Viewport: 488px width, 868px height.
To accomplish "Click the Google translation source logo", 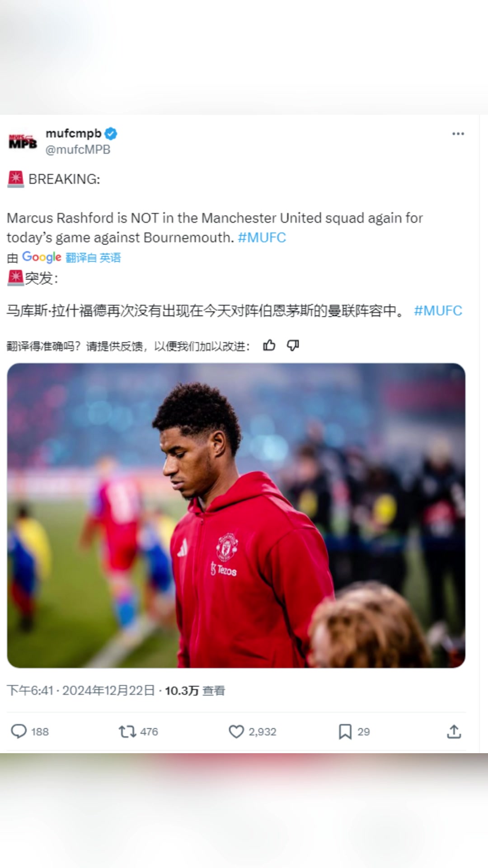I will click(x=42, y=257).
